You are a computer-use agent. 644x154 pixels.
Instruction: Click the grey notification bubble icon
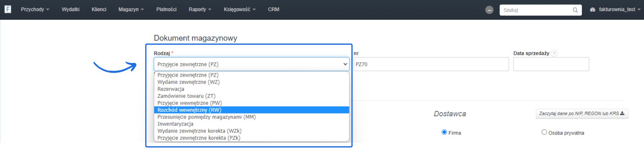pyautogui.click(x=489, y=10)
